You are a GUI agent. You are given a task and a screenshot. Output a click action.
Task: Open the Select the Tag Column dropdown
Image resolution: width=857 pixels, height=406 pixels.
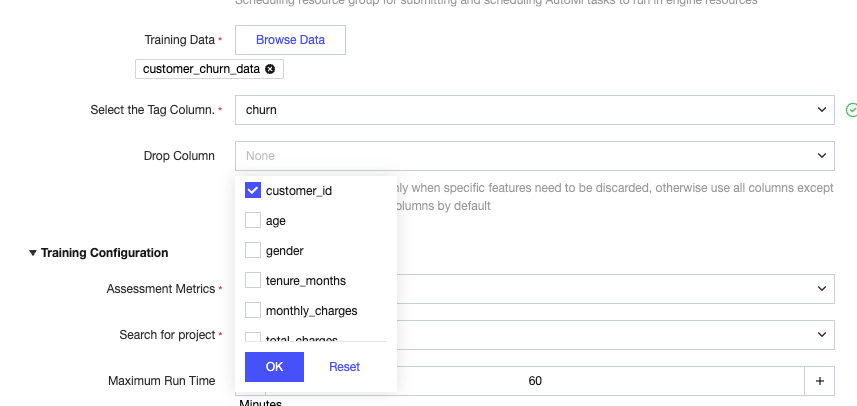(534, 109)
